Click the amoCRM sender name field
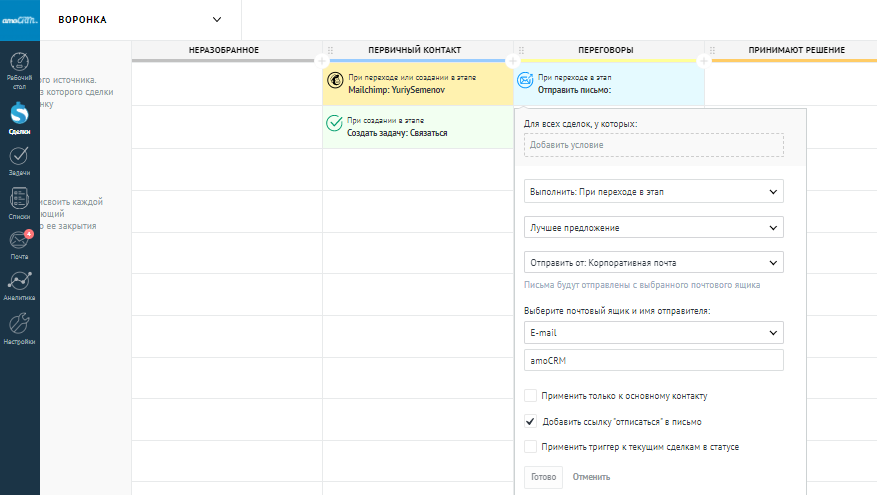Image resolution: width=877 pixels, height=495 pixels. click(x=653, y=360)
